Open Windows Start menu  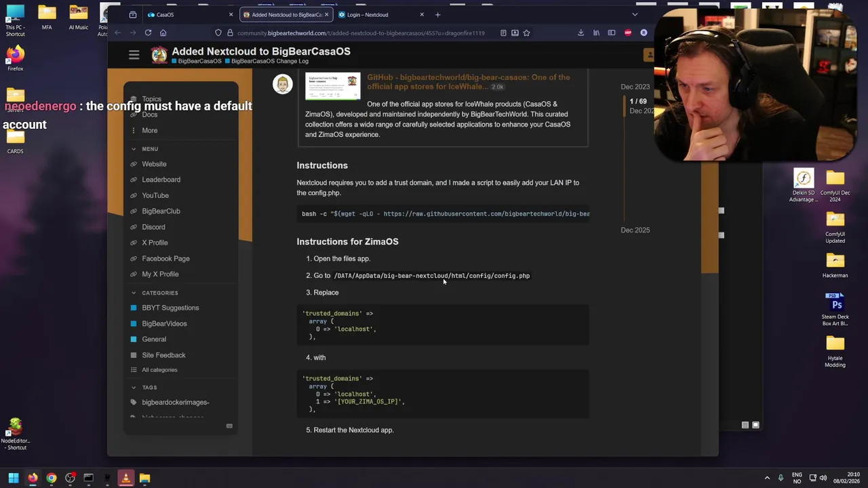14,478
